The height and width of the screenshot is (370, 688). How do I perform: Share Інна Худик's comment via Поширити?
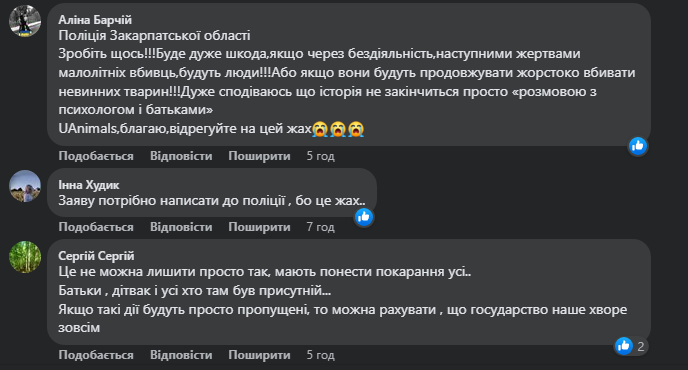coord(259,227)
